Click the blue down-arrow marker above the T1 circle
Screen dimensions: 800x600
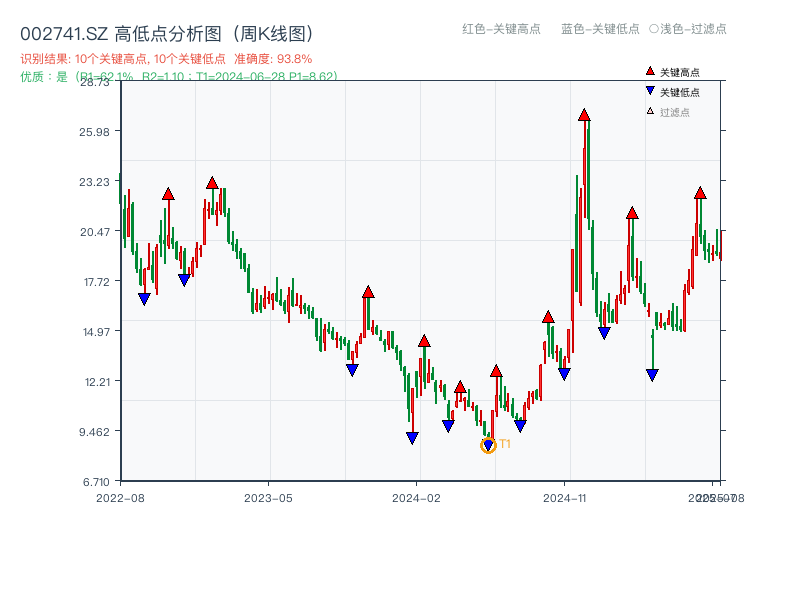[489, 443]
